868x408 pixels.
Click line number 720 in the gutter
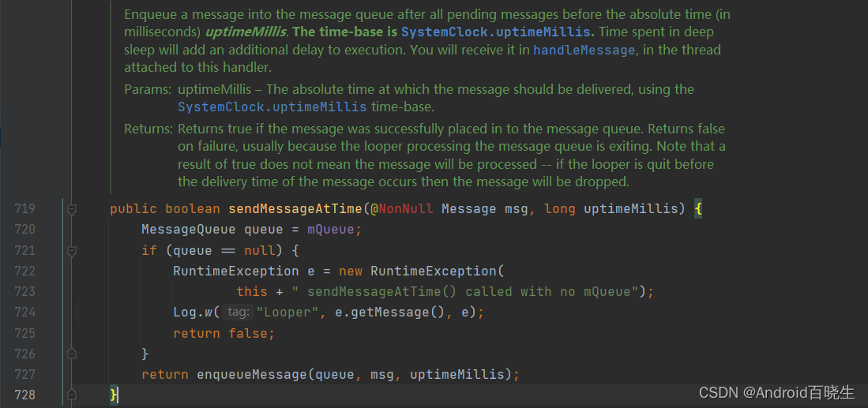tap(24, 230)
